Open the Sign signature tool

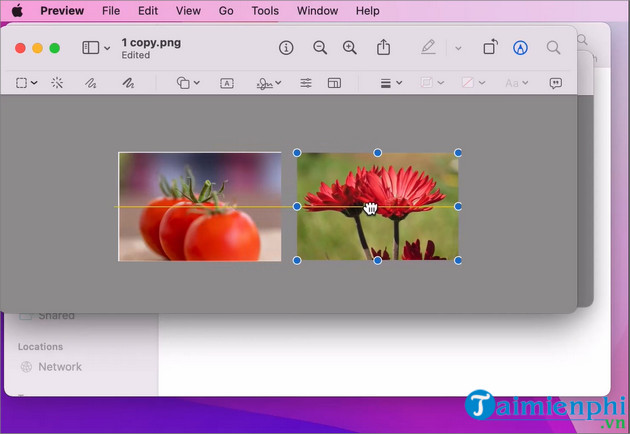[x=264, y=83]
